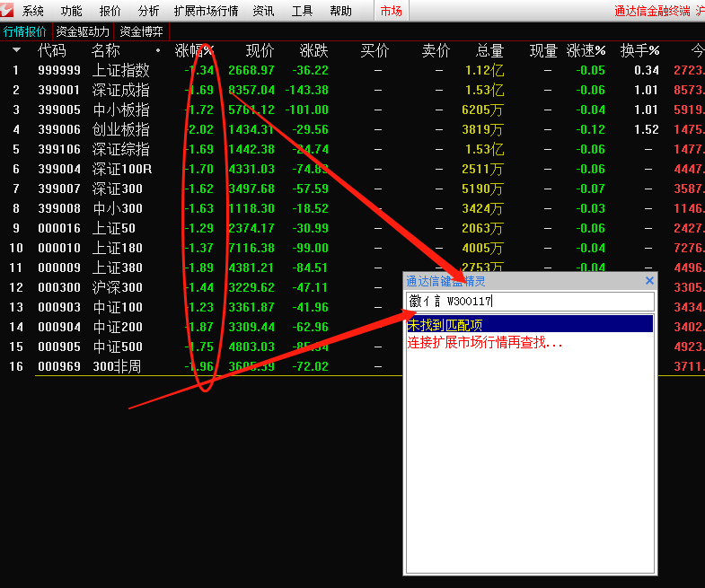This screenshot has width=705, height=588.
Task: Switch to the 资金驱动力 tab
Action: point(83,31)
